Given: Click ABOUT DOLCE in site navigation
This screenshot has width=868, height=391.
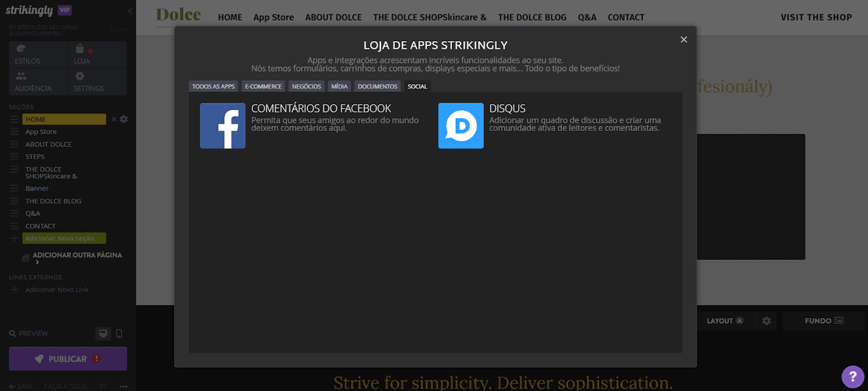Looking at the screenshot, I should pos(333,17).
